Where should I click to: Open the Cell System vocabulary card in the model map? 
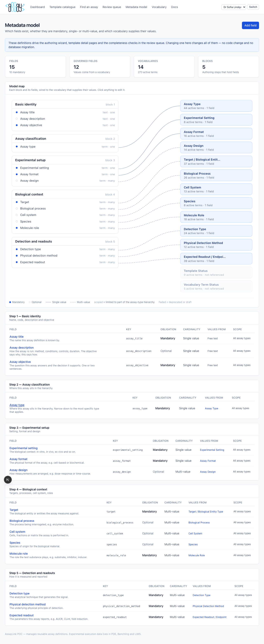[216, 189]
